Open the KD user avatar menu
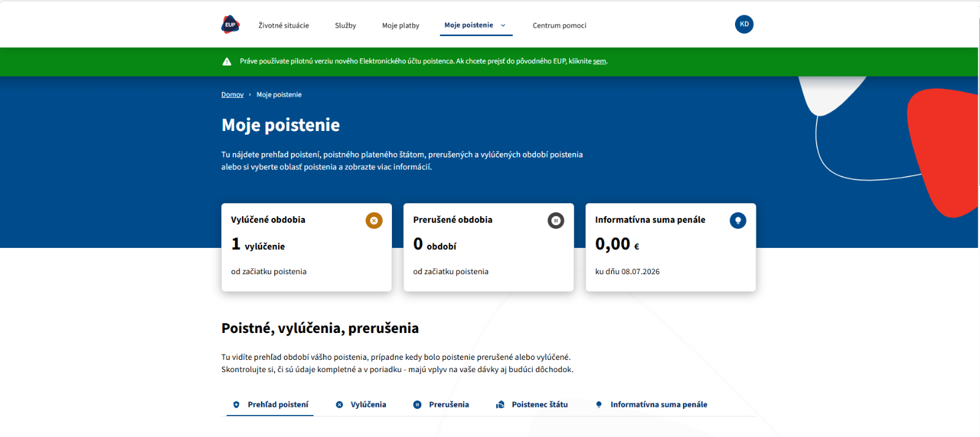Viewport: 980px width, 437px height. click(744, 24)
